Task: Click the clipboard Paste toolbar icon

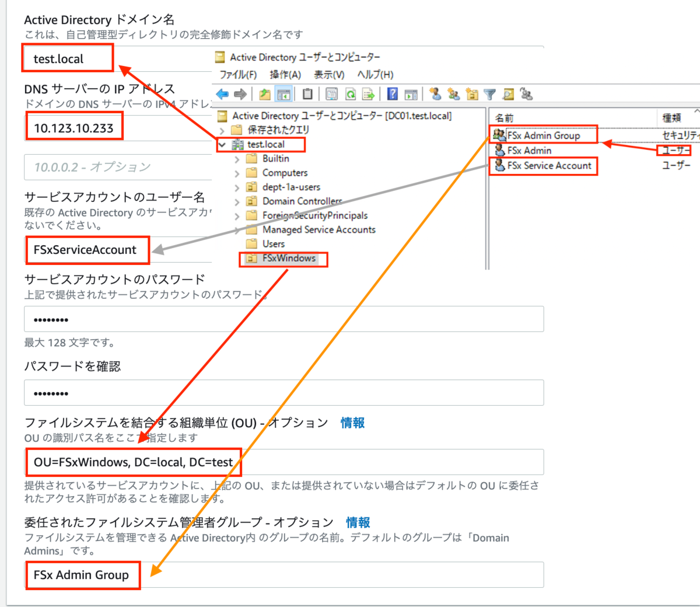Action: click(307, 94)
